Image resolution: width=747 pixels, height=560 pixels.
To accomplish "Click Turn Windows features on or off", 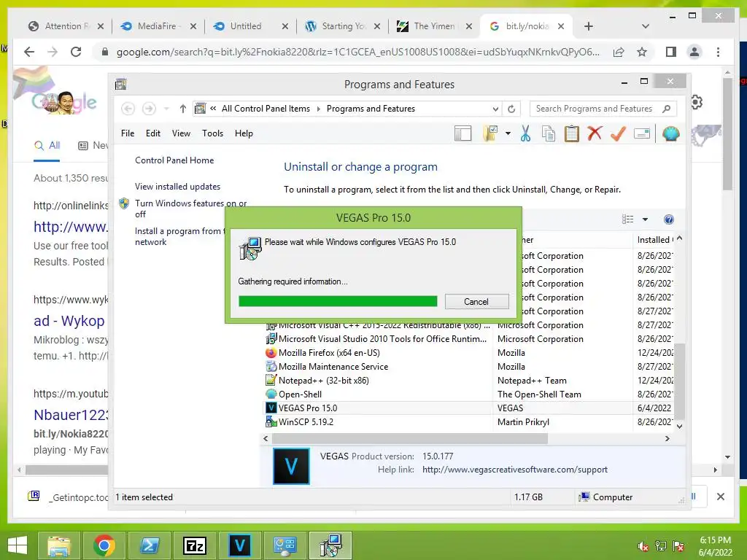I will coord(190,209).
